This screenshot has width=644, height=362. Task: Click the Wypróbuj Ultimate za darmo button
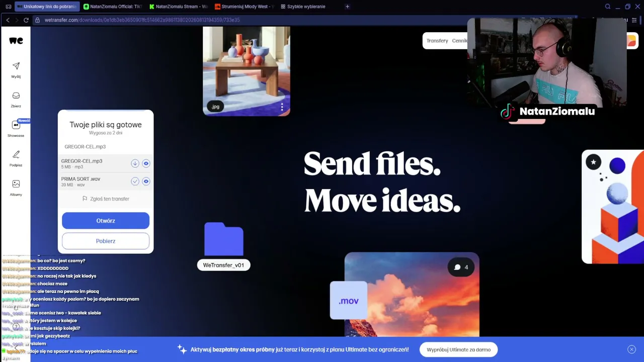pyautogui.click(x=458, y=349)
